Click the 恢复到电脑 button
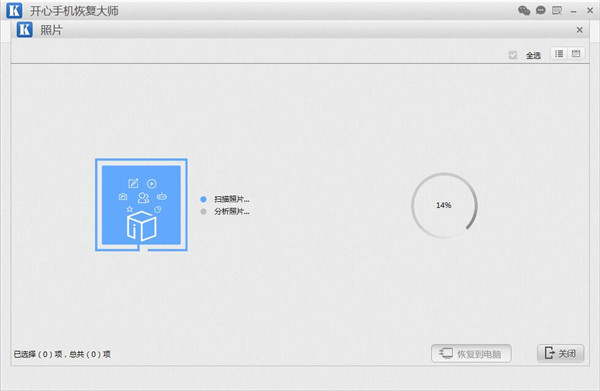 pos(471,354)
